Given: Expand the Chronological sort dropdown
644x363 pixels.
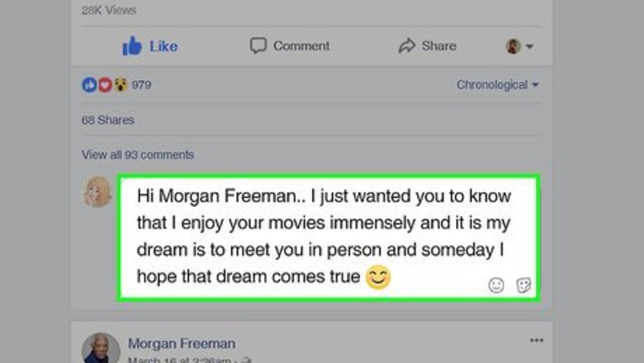Looking at the screenshot, I should click(x=497, y=85).
